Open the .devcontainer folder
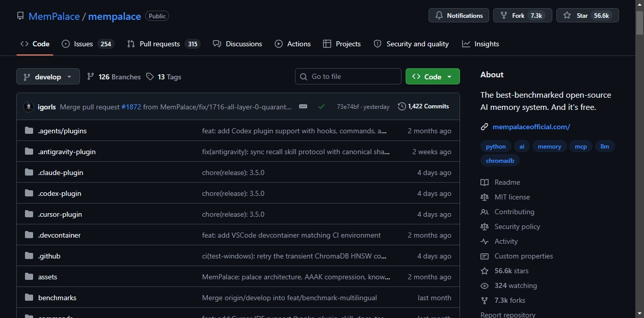 (x=59, y=235)
